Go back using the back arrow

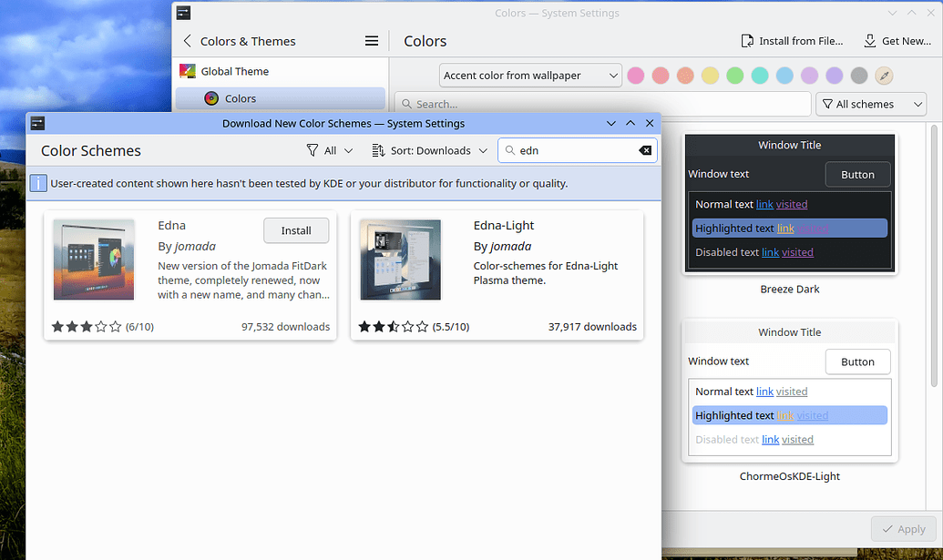point(188,41)
